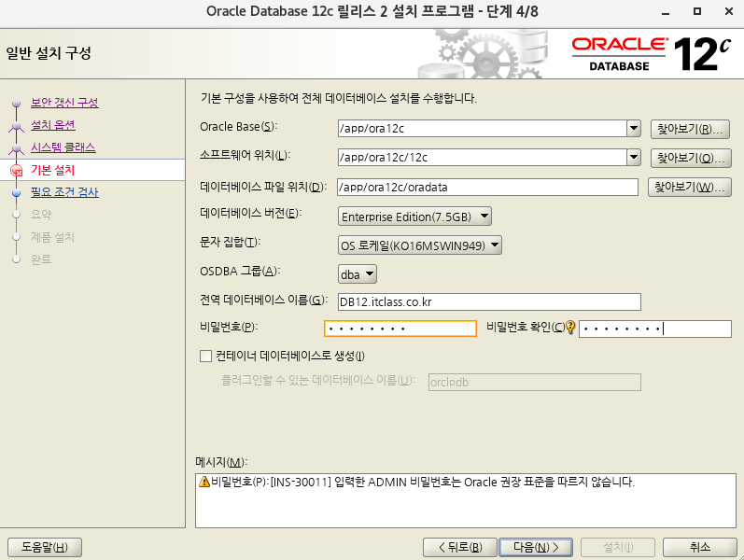Click the 일반 설치 구성 heading

coord(49,52)
